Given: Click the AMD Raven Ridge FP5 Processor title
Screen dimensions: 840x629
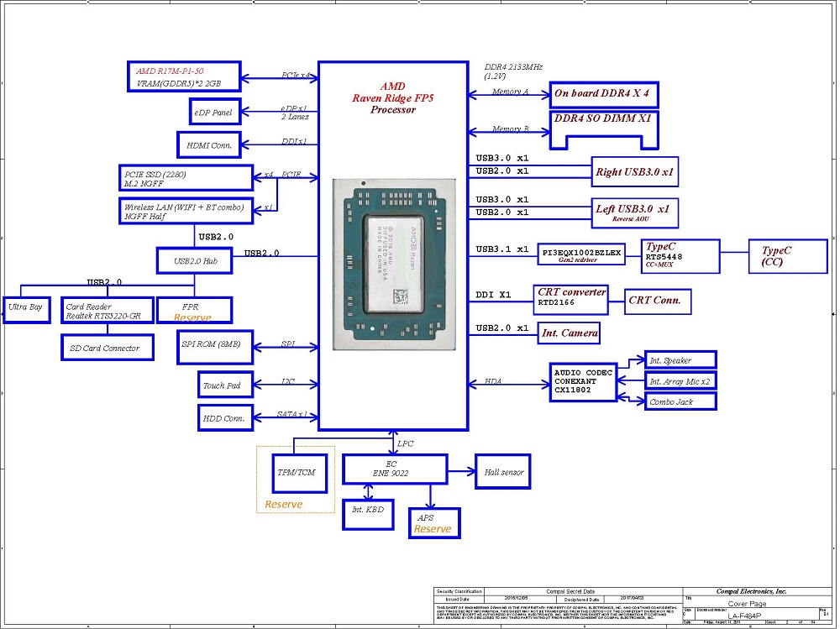Looking at the screenshot, I should 392,98.
